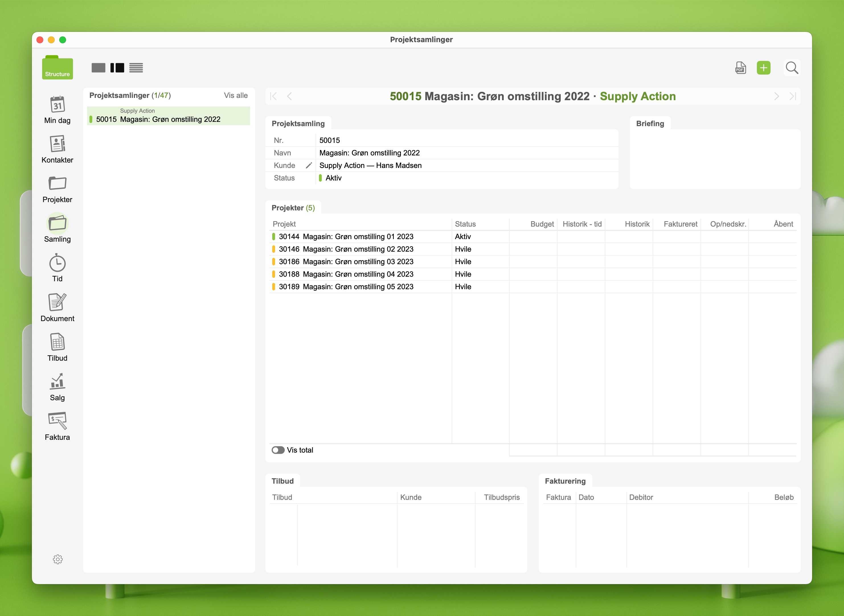Select the Dokument sidebar section

(58, 302)
